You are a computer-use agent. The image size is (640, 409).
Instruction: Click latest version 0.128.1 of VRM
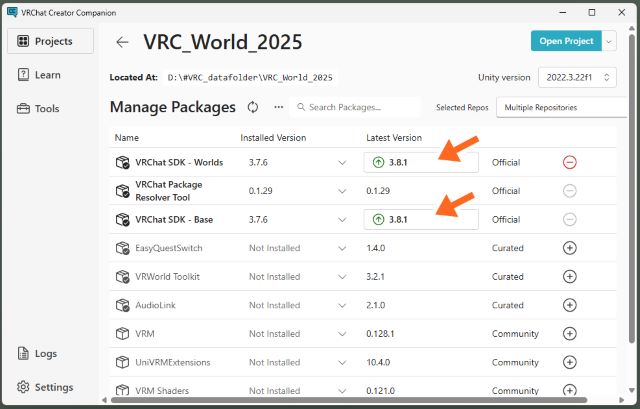click(380, 334)
